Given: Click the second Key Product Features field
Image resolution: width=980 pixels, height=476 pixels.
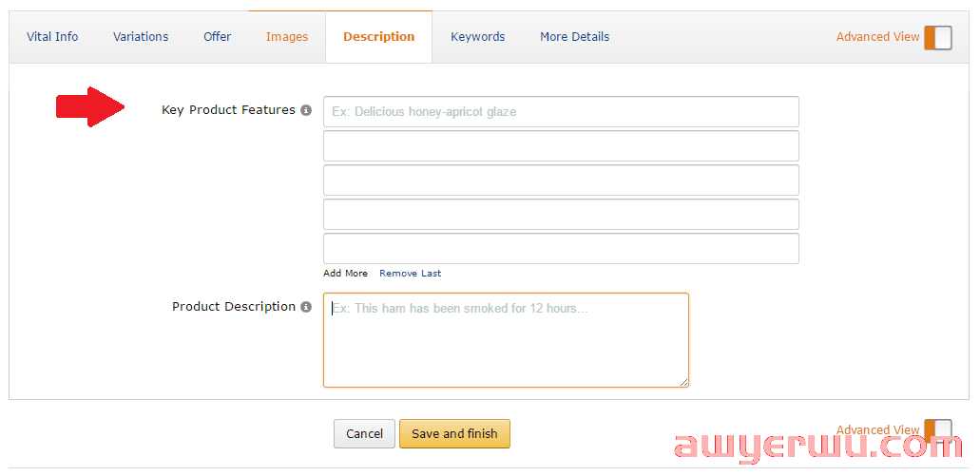Looking at the screenshot, I should point(561,146).
